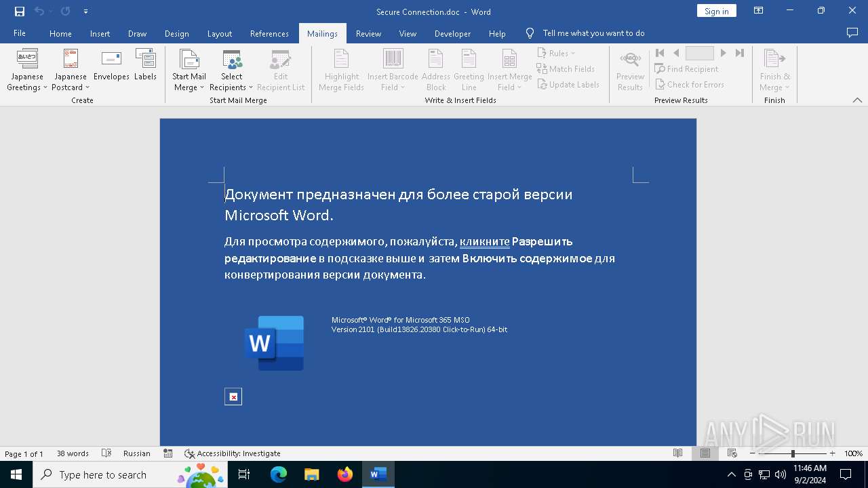The height and width of the screenshot is (488, 868).
Task: Switch to Web Layout view
Action: pyautogui.click(x=732, y=453)
